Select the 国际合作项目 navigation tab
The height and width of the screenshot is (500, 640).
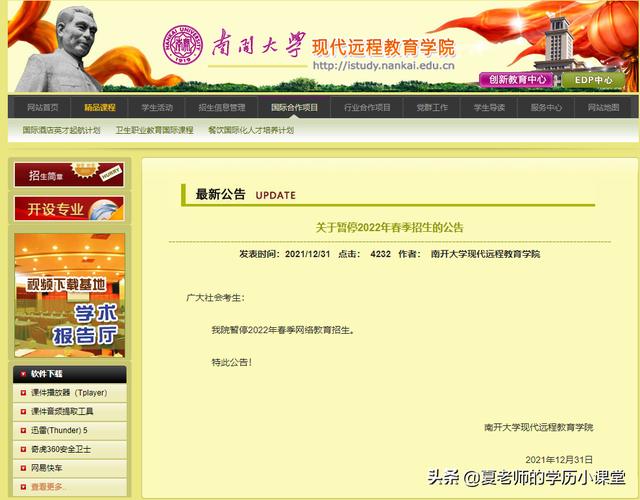pyautogui.click(x=294, y=107)
